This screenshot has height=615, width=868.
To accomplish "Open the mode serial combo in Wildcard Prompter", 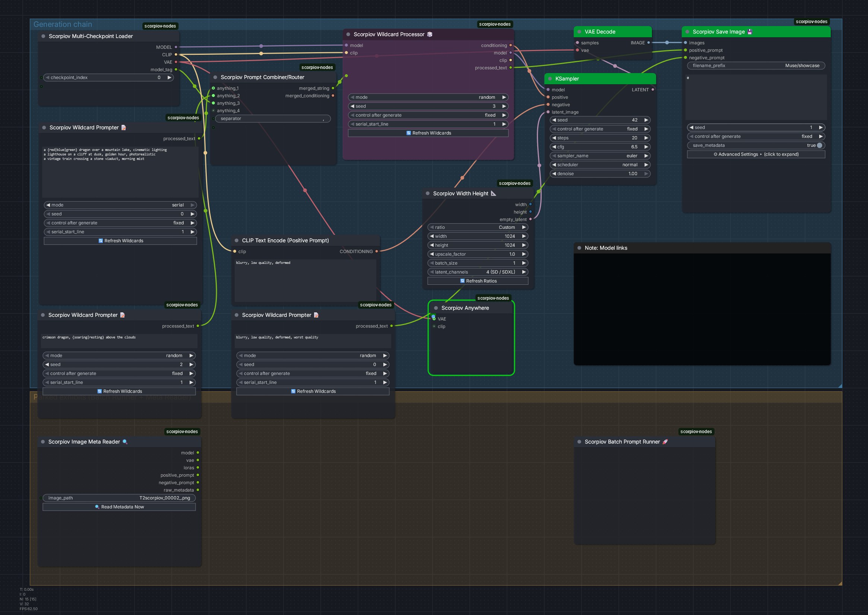I will pos(120,205).
